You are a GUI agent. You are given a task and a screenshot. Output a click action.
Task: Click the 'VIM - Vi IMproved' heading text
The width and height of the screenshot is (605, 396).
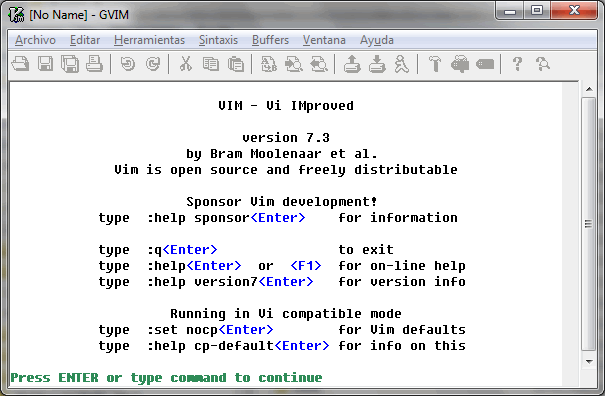click(x=286, y=106)
